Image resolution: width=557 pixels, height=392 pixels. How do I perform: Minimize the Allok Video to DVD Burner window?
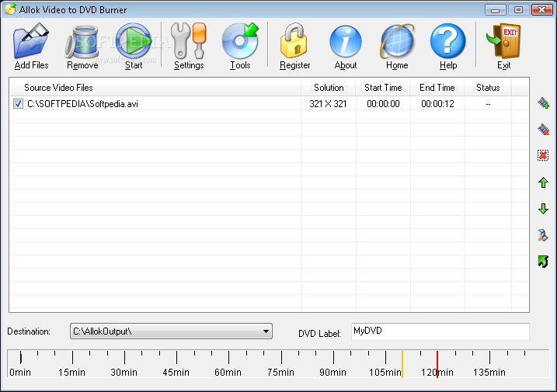click(x=495, y=9)
